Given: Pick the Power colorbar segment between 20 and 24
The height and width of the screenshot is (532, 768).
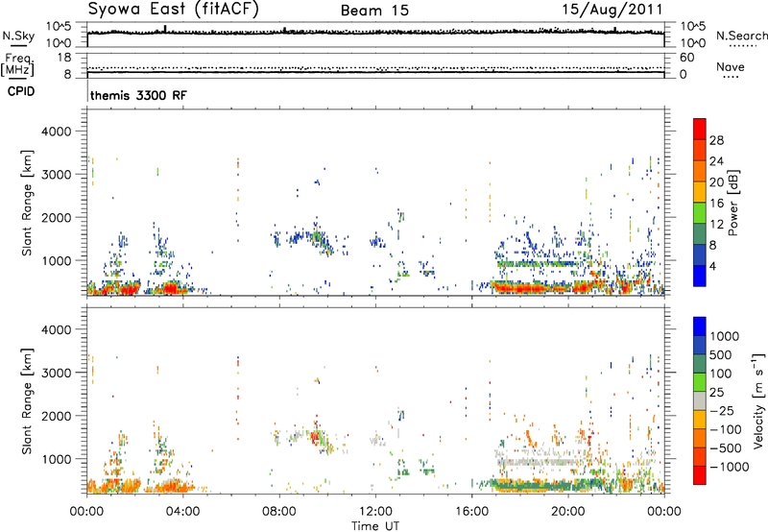Looking at the screenshot, I should click(700, 171).
